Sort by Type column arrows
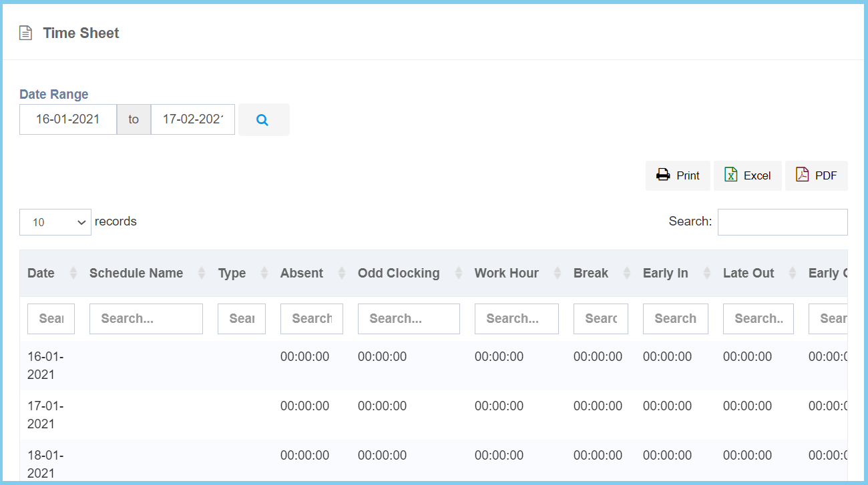Viewport: 868px width, 485px height. tap(264, 274)
